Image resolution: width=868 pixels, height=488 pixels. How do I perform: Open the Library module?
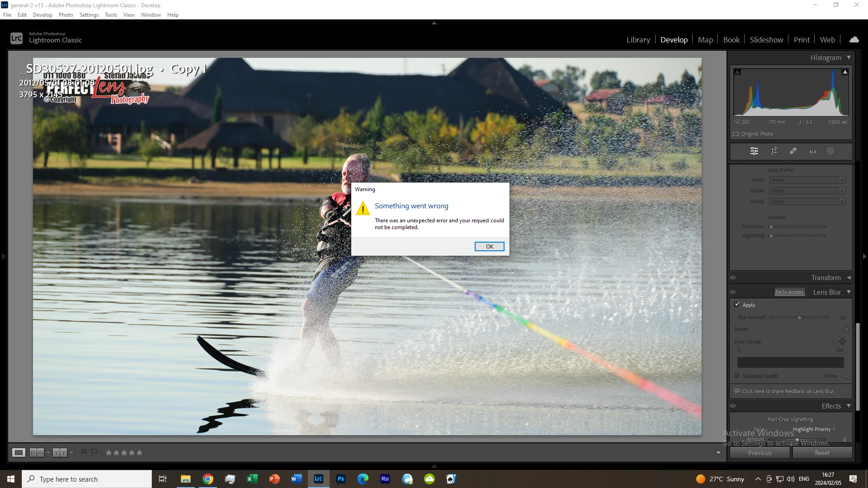point(638,40)
